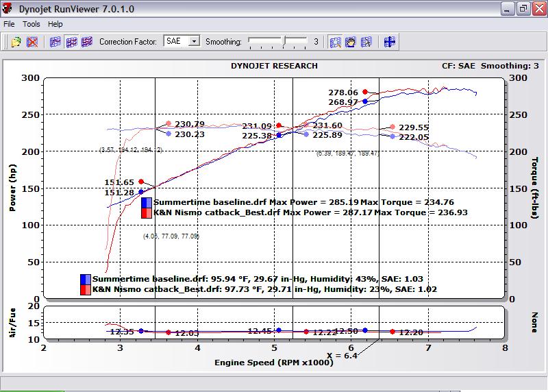
Task: Click the X = 6.4 cursor label
Action: 341,356
